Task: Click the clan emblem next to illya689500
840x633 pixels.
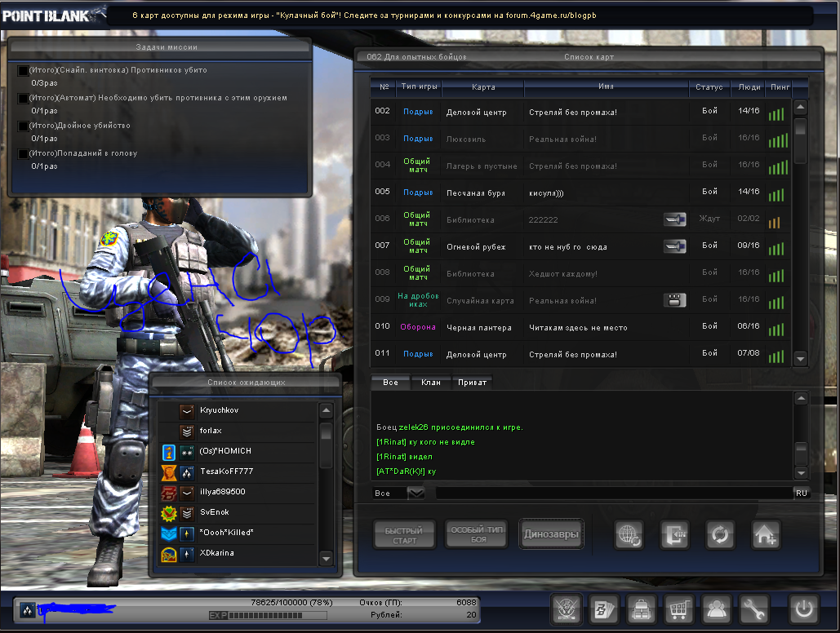Action: coord(169,493)
